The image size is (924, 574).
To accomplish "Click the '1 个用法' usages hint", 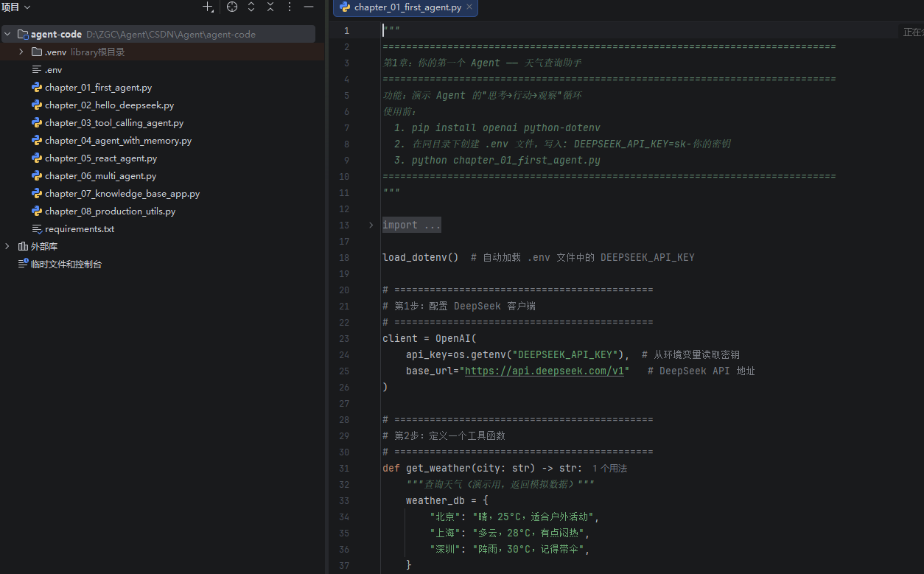I will 609,469.
